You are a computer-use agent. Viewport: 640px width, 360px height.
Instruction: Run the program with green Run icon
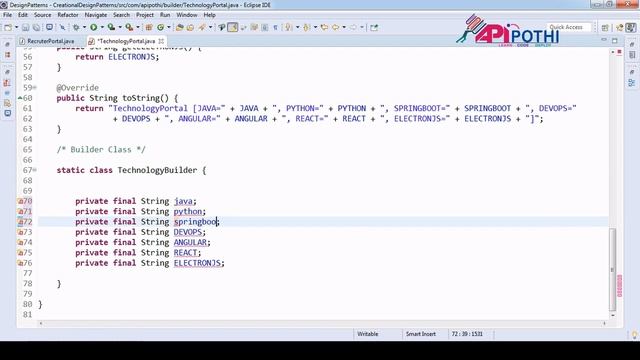click(94, 27)
